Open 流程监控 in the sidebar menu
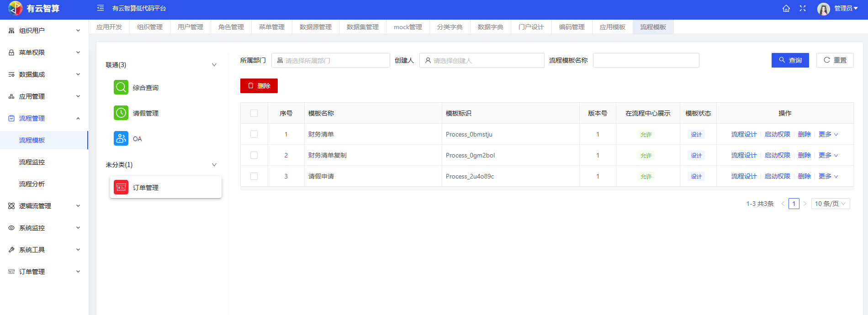868x315 pixels. 32,162
